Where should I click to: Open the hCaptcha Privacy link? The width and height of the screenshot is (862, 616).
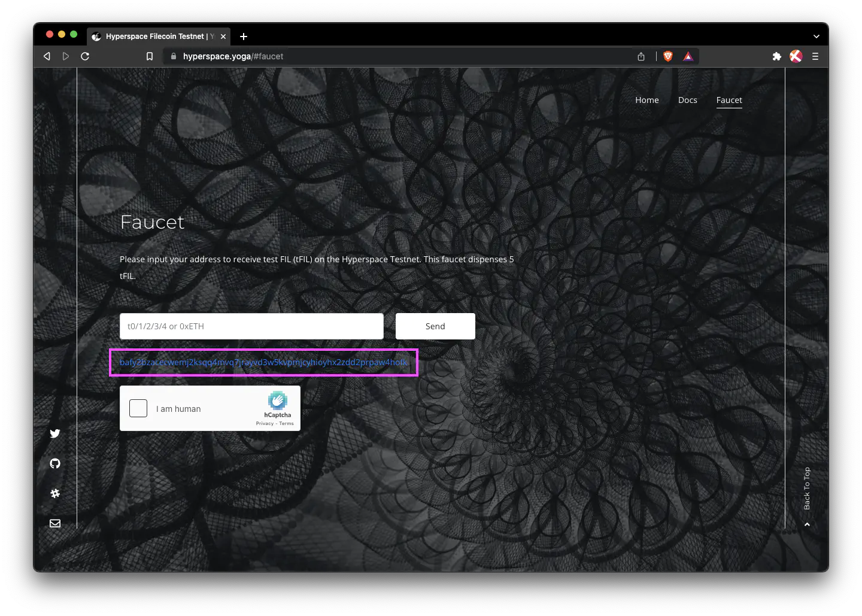265,423
